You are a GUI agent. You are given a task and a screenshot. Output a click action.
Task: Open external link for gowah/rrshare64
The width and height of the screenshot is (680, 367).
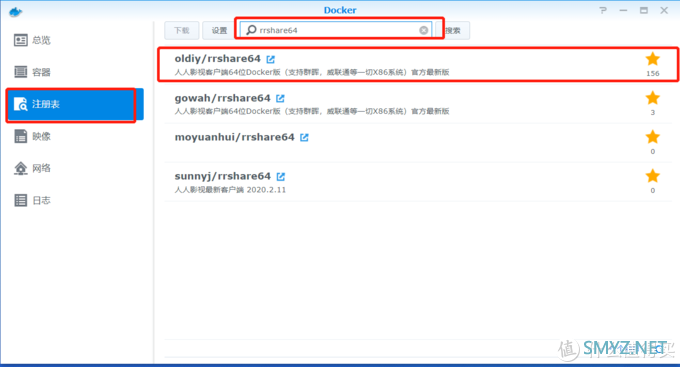280,98
